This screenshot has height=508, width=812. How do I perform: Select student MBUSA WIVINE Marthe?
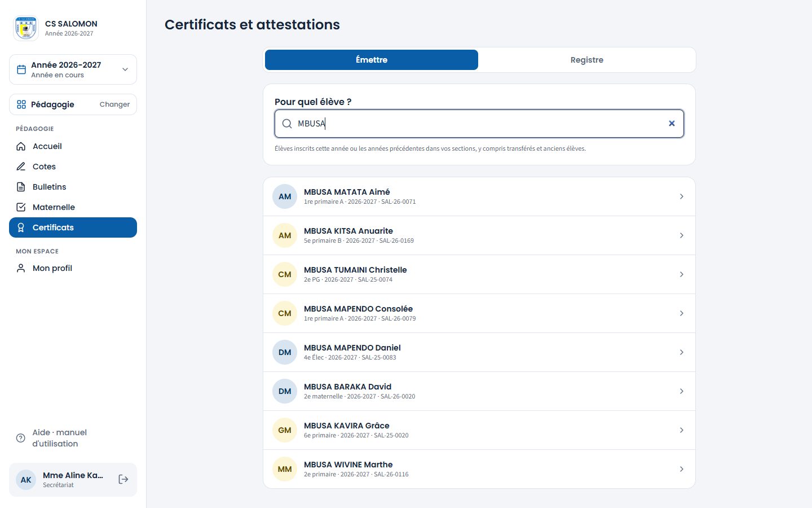tap(479, 469)
